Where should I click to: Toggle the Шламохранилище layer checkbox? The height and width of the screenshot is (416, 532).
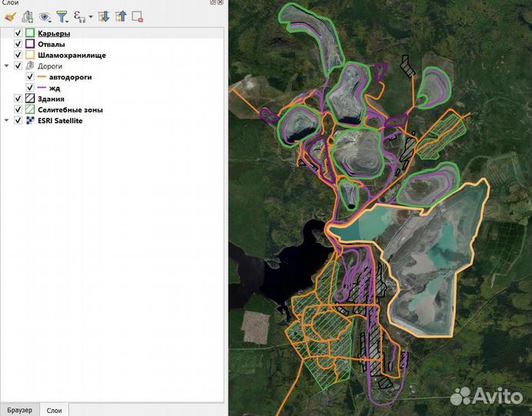[x=18, y=55]
